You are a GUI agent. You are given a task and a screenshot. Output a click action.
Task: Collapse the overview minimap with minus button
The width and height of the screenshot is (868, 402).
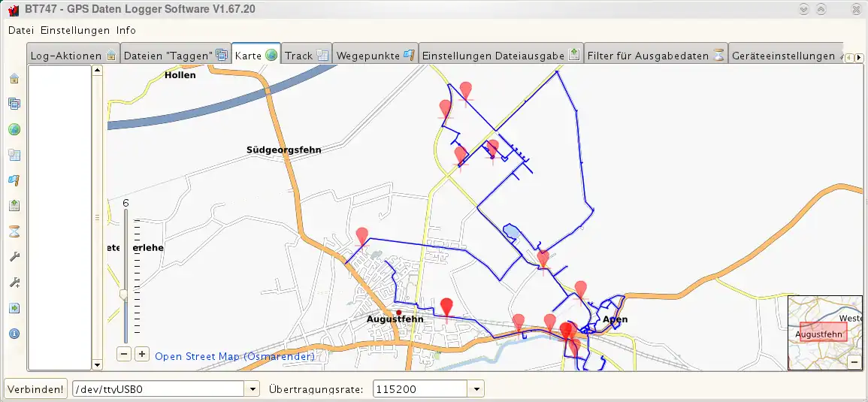click(854, 362)
